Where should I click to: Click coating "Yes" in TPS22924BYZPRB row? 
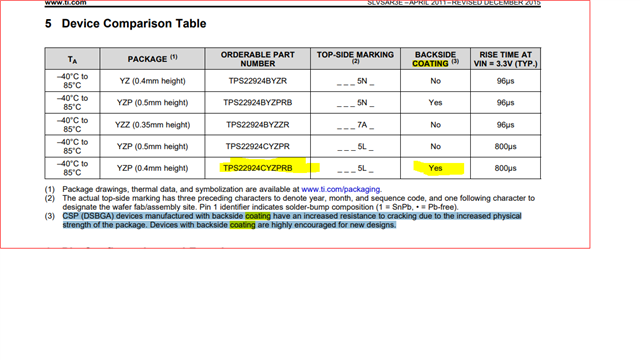(436, 102)
